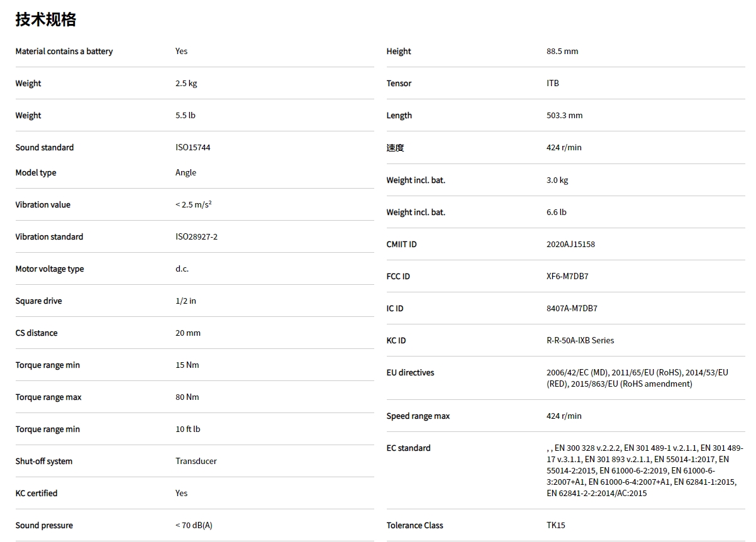Select the 503.3 mm length value

click(564, 116)
